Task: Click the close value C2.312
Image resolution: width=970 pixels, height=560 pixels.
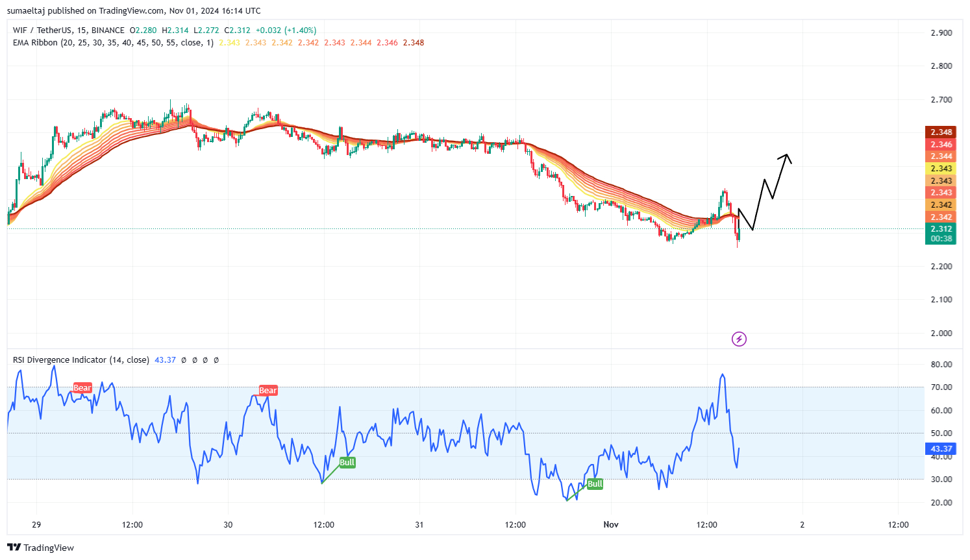Action: pos(238,30)
